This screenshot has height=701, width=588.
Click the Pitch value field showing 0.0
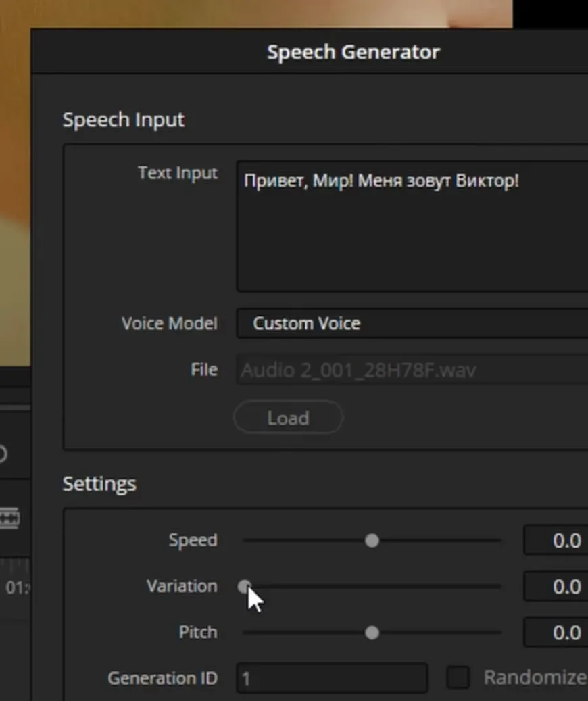pyautogui.click(x=556, y=632)
